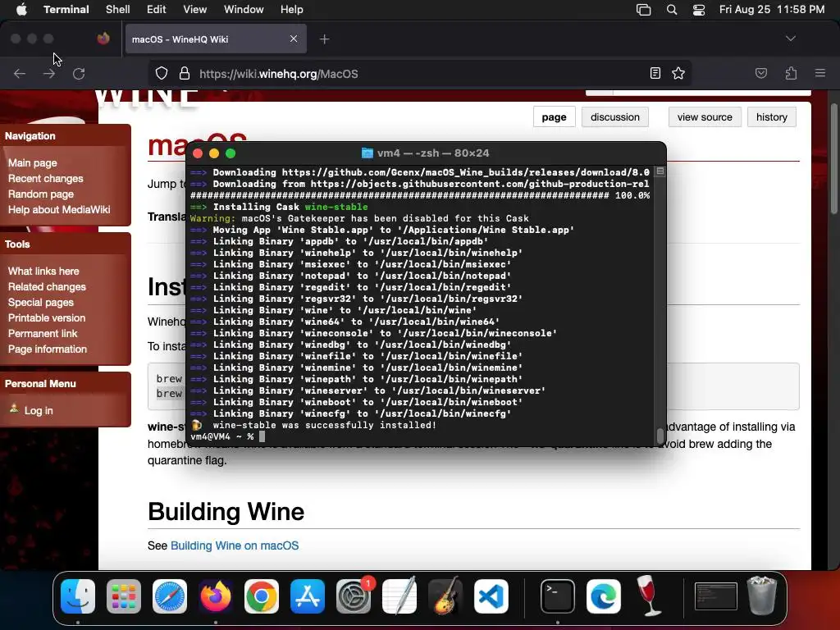840x630 pixels.
Task: Click the Terminal window scrollbar thumb
Action: pos(660,436)
